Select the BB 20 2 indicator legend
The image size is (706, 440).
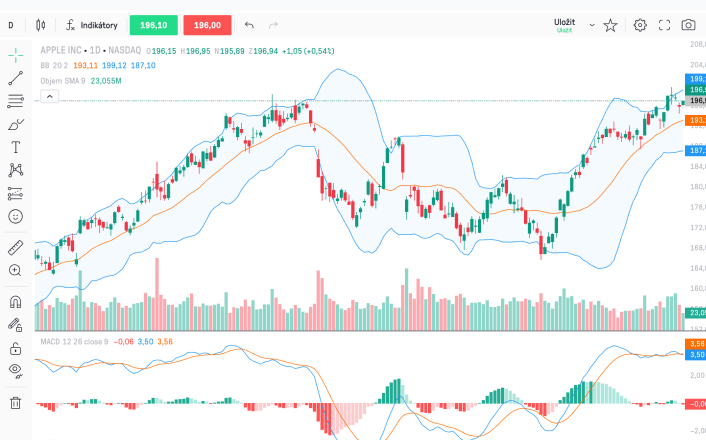(54, 66)
